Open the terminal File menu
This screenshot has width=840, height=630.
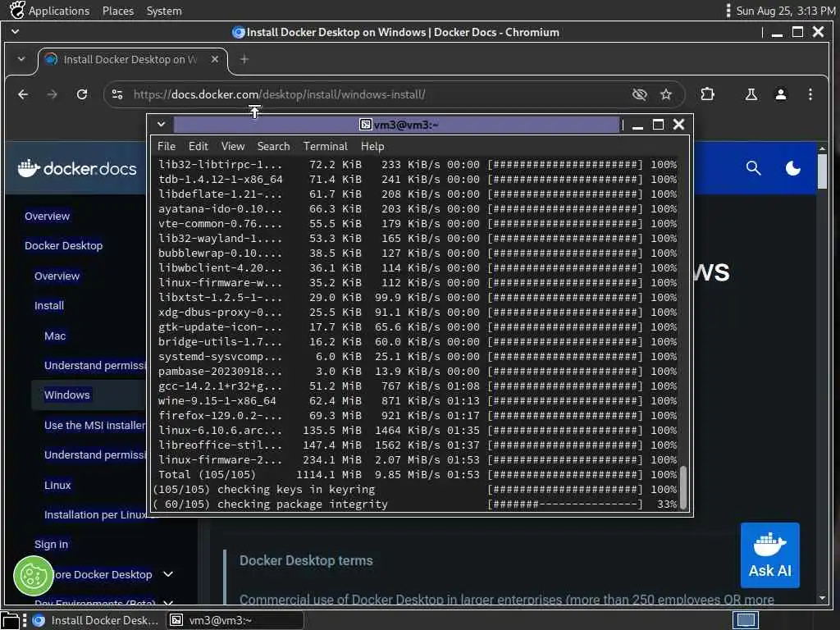click(x=166, y=146)
